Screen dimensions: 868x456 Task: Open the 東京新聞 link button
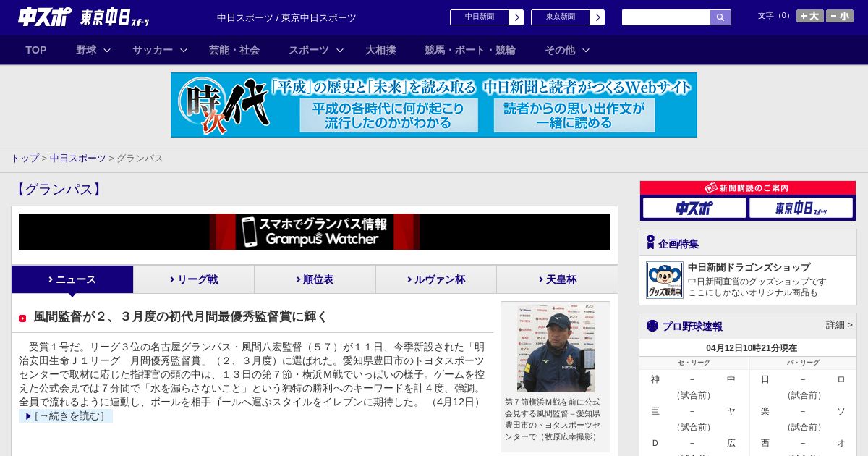coord(568,17)
